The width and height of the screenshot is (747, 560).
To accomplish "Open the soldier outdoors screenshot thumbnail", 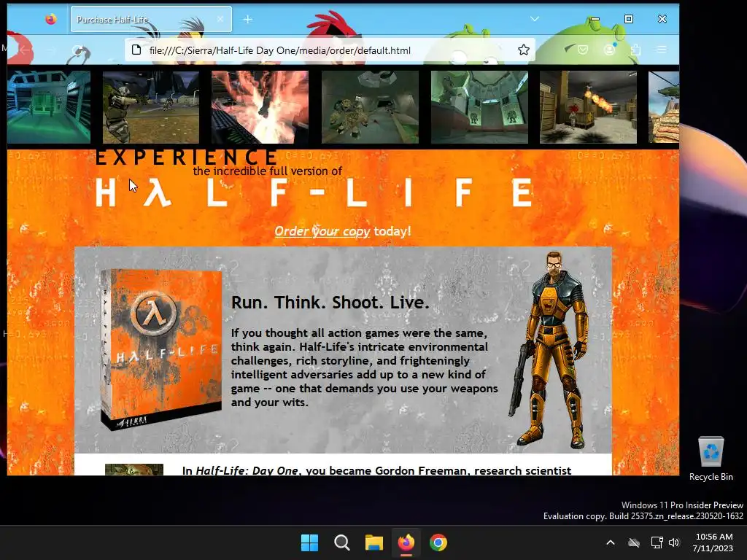I will click(151, 107).
